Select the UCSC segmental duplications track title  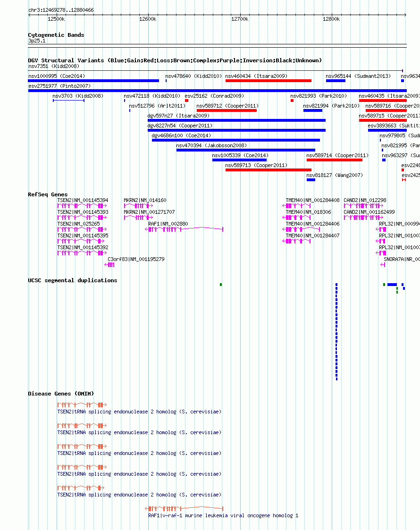point(73,280)
